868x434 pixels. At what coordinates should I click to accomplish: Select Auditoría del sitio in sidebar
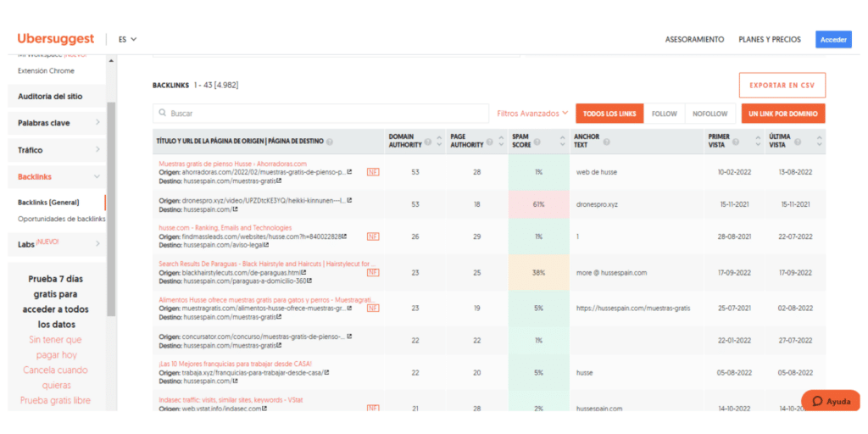coord(57,97)
